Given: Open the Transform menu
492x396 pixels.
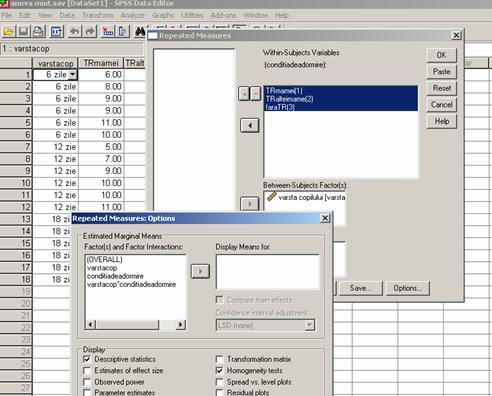Looking at the screenshot, I should 98,15.
